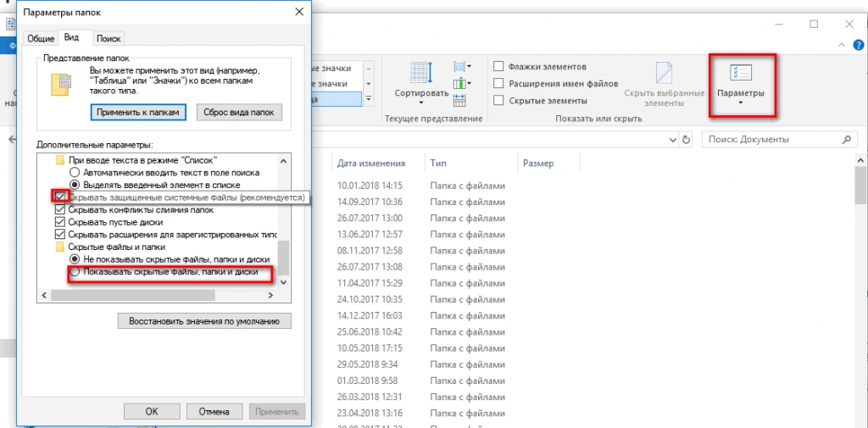Select Не показывать скрытые файлы radio
Screen dimensions: 868x428
click(x=75, y=259)
